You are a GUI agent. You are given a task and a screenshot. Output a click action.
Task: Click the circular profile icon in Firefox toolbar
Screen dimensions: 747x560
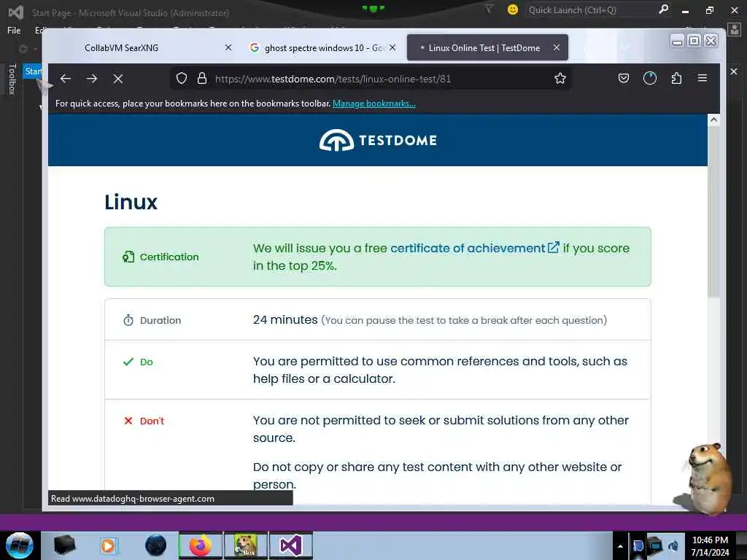click(x=650, y=78)
